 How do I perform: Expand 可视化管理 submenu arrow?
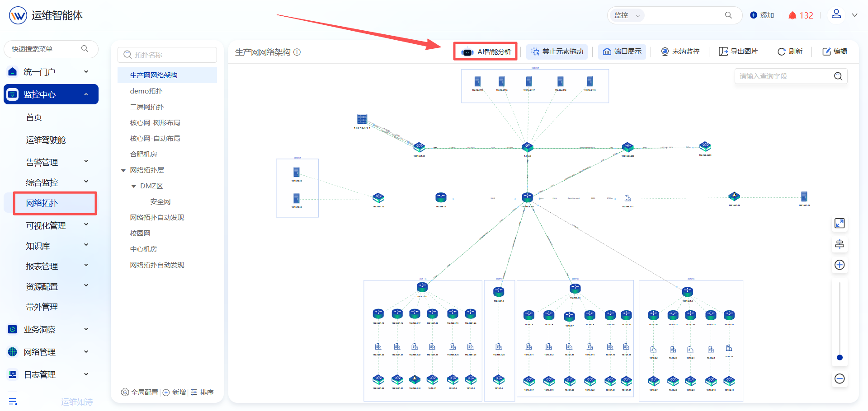(x=86, y=224)
